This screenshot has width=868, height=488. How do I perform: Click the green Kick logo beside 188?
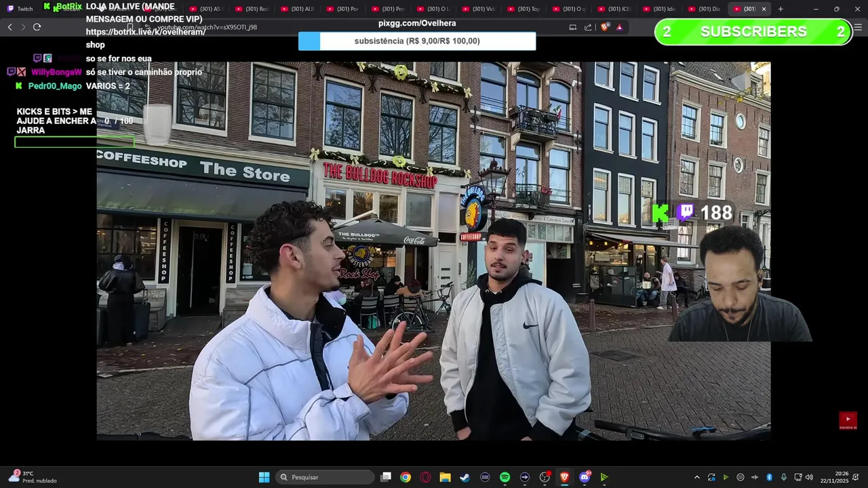[660, 213]
